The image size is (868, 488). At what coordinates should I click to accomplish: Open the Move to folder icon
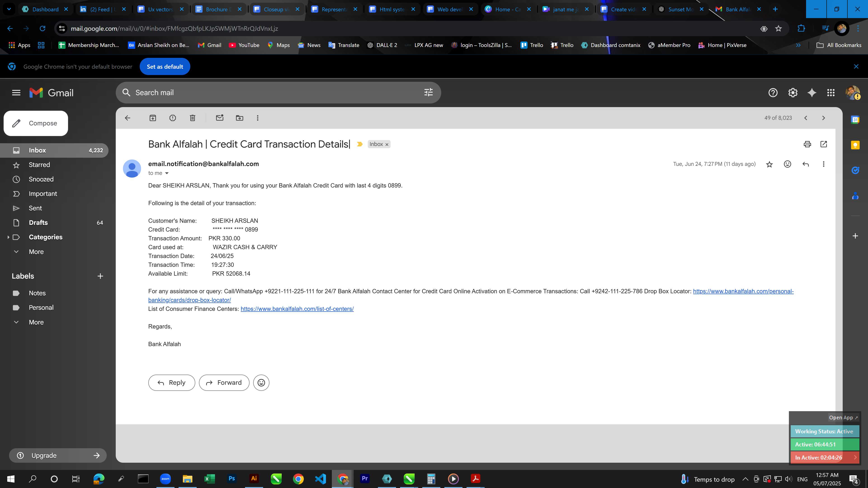[x=239, y=118]
